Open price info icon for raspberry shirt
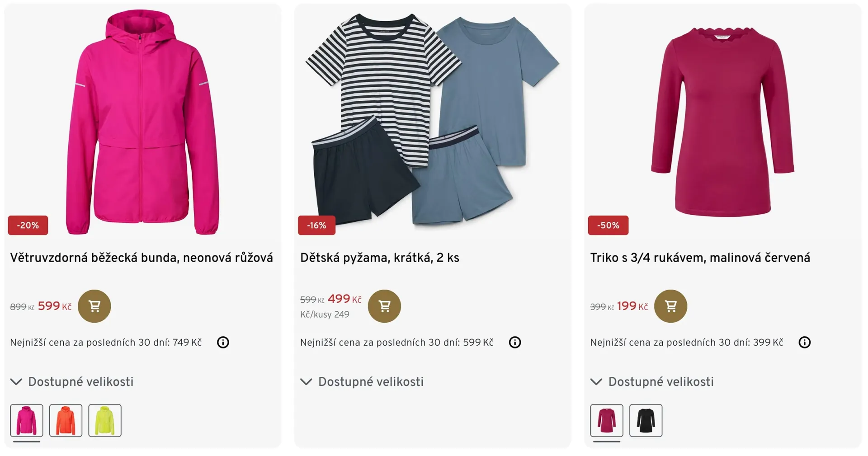The width and height of the screenshot is (868, 456). pos(804,342)
